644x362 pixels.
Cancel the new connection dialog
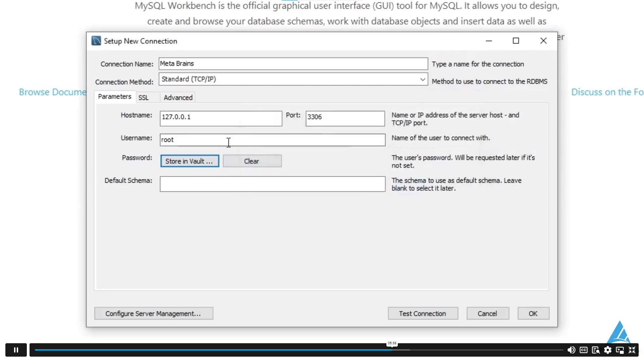coord(488,313)
